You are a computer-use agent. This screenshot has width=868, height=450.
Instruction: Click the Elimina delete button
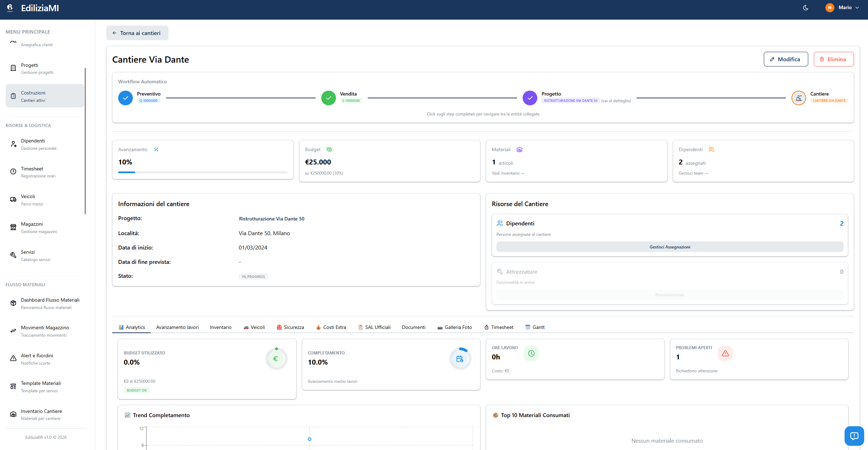833,59
